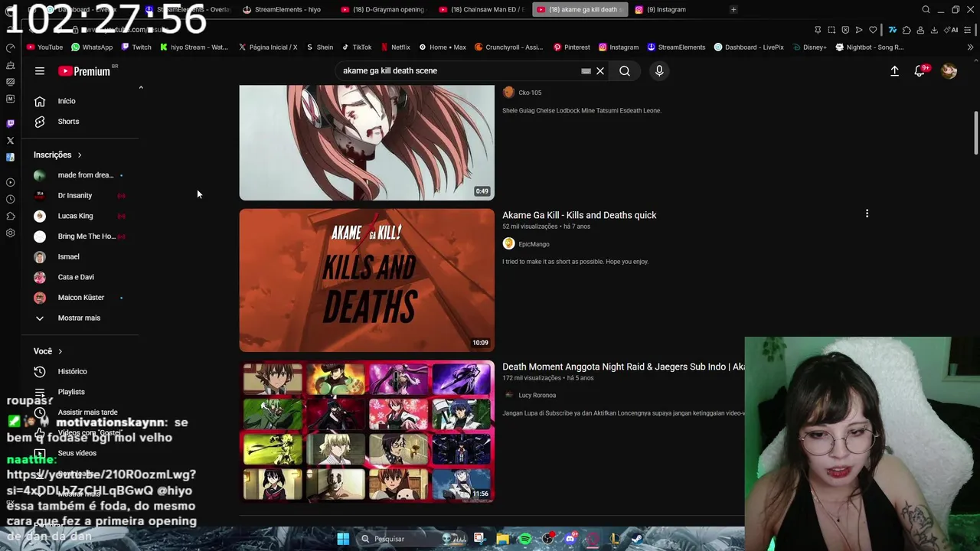Open the YouTube bookmark
Image resolution: width=980 pixels, height=551 pixels.
coord(44,47)
